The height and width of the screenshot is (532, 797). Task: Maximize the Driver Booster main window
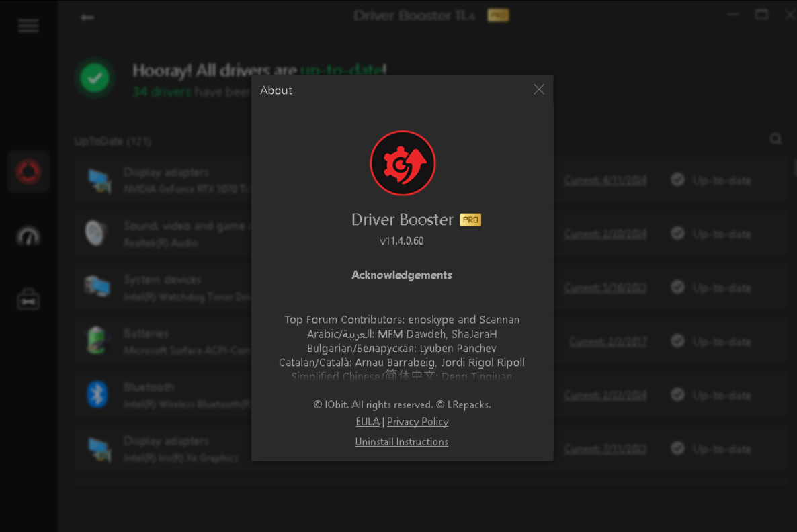pyautogui.click(x=761, y=15)
